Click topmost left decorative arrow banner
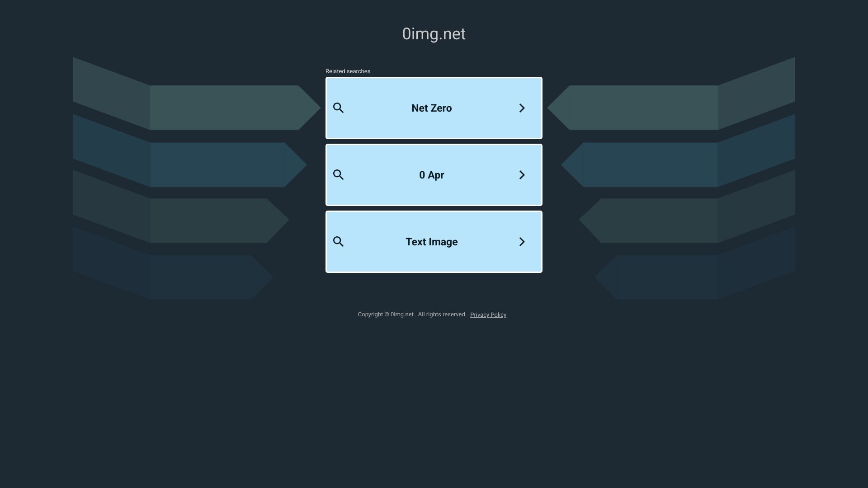 (224, 108)
